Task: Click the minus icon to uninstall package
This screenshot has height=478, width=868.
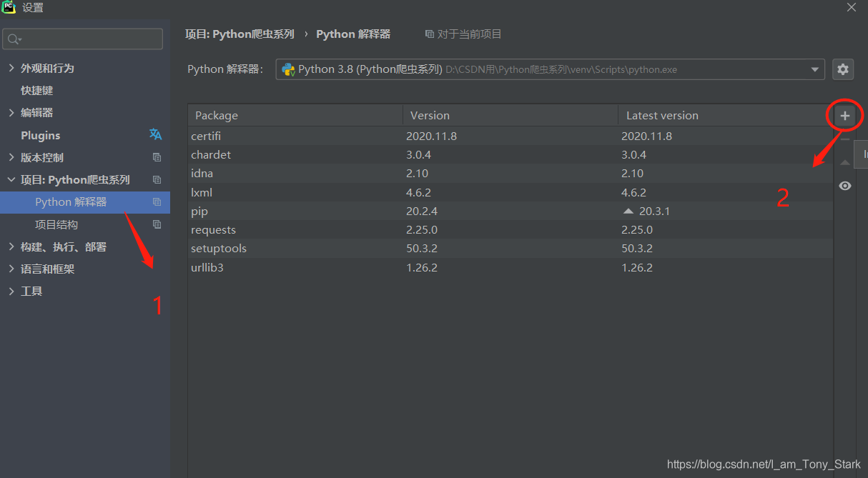Action: coord(845,139)
